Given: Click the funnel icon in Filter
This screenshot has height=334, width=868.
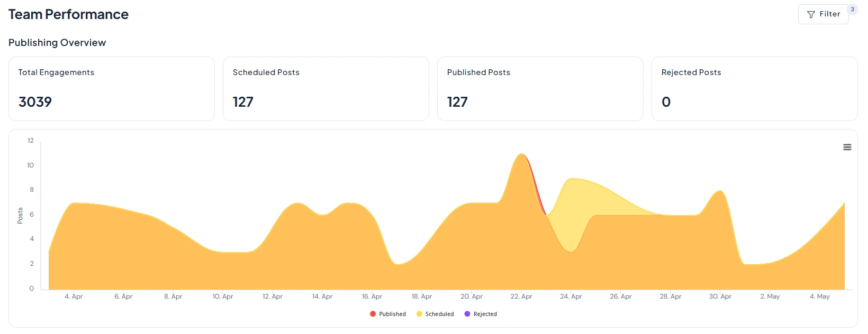Looking at the screenshot, I should point(811,14).
